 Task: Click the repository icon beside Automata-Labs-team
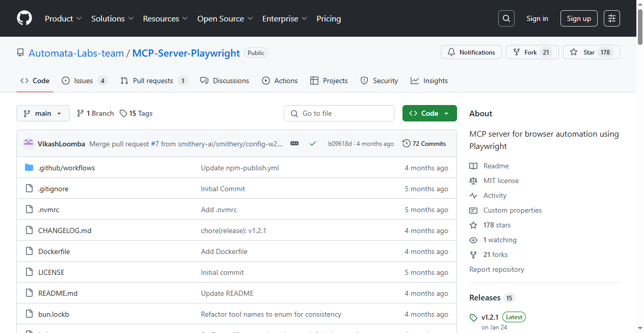20,53
